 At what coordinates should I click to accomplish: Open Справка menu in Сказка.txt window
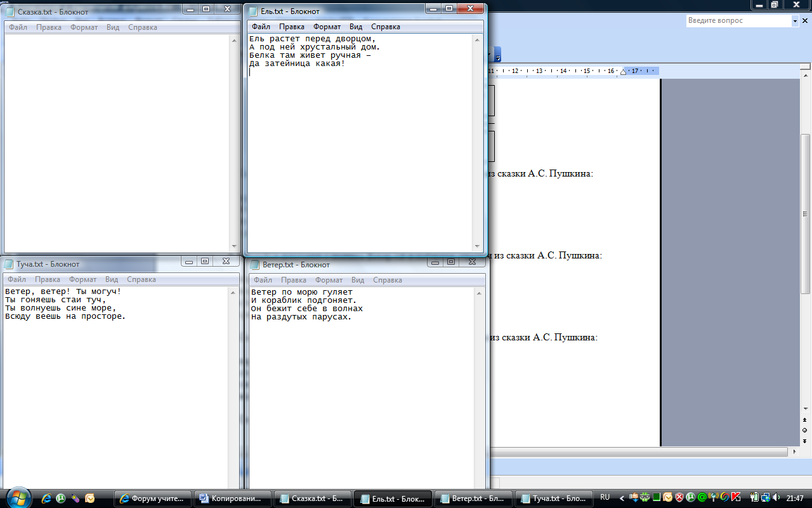[143, 27]
